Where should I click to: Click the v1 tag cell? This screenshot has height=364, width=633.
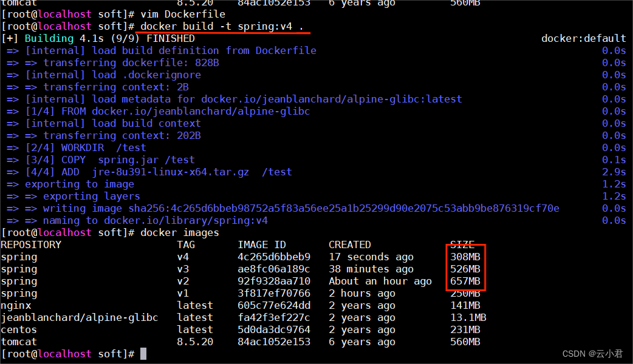pyautogui.click(x=183, y=294)
